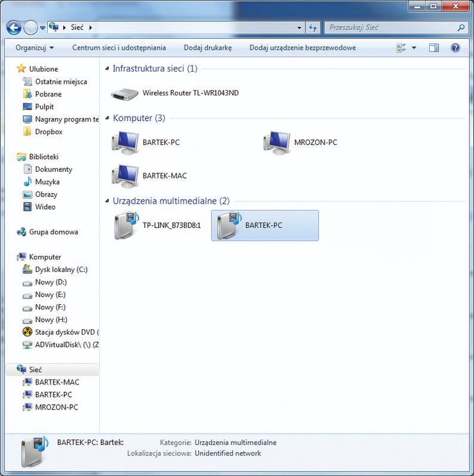Collapse the Komputer (3) group
The height and width of the screenshot is (476, 474).
(x=107, y=118)
